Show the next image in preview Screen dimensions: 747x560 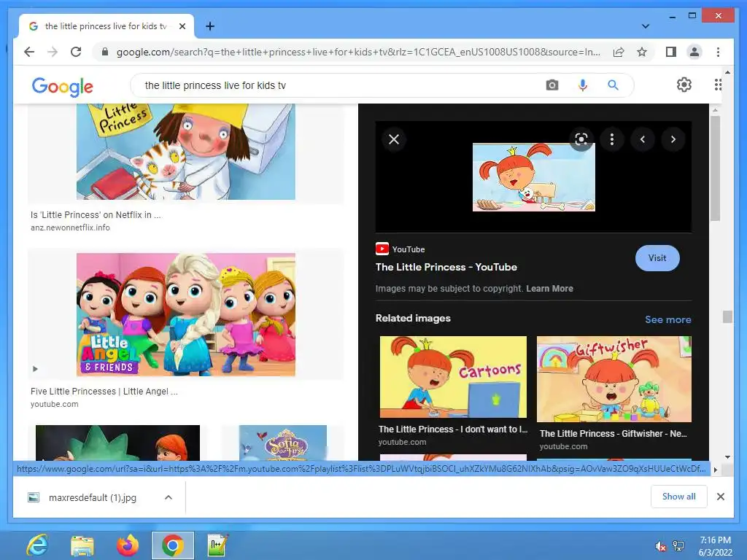coord(673,139)
